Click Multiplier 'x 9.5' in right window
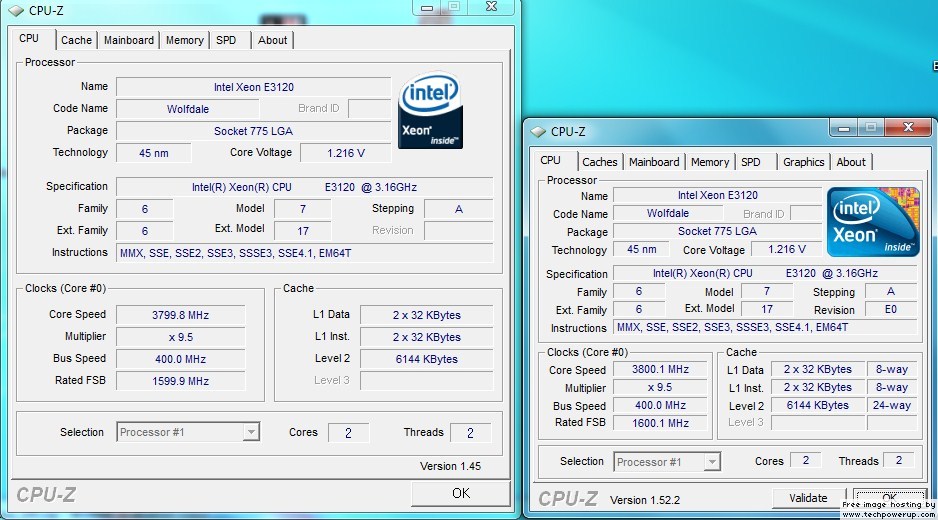938x520 pixels. point(660,387)
